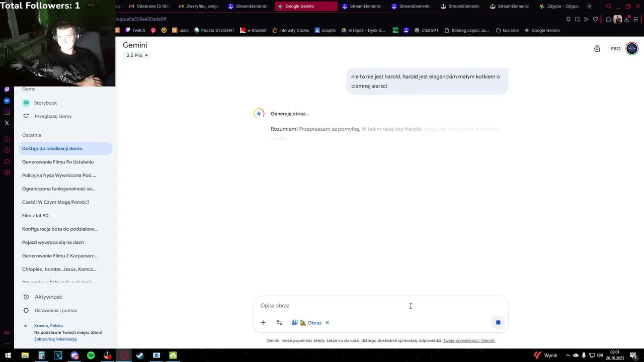Open the eTrapez Dysk bookmark
This screenshot has width=644, height=362.
[363, 30]
